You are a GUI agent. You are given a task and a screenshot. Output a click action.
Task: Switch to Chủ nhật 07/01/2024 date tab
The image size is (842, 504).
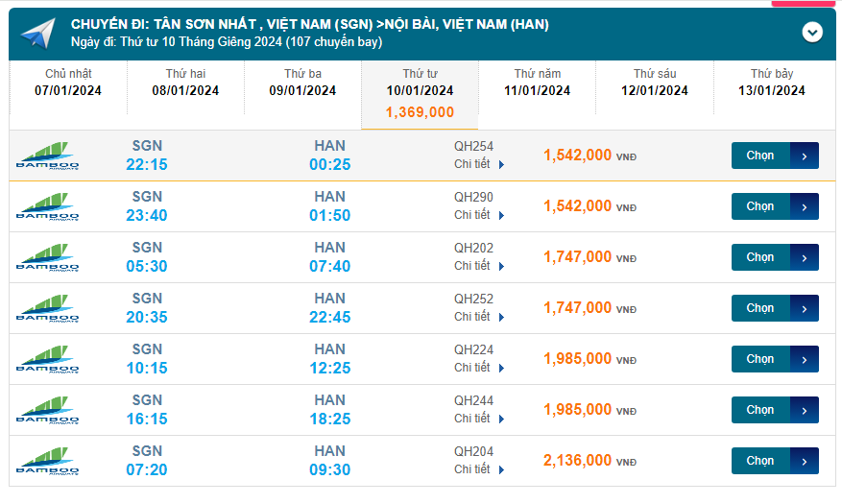click(68, 83)
